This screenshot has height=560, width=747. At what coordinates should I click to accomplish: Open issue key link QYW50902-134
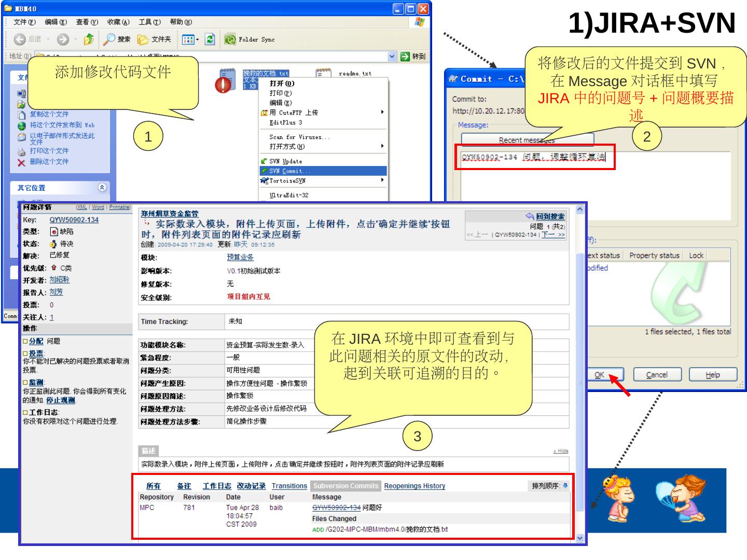coord(74,220)
